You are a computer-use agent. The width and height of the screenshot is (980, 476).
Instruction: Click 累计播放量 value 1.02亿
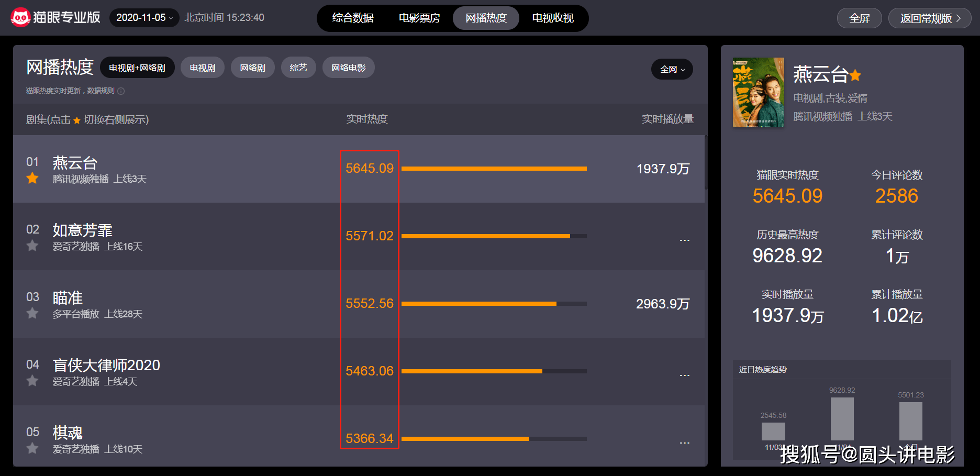tap(897, 315)
